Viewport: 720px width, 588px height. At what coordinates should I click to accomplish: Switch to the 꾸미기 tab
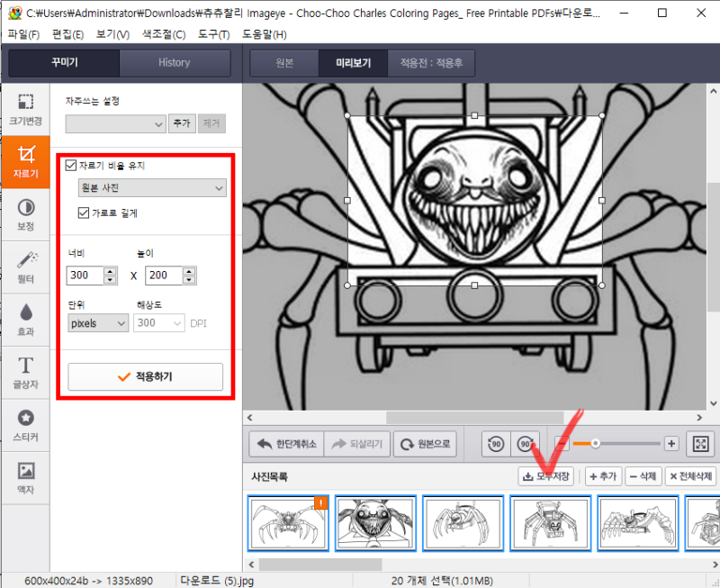tap(64, 62)
